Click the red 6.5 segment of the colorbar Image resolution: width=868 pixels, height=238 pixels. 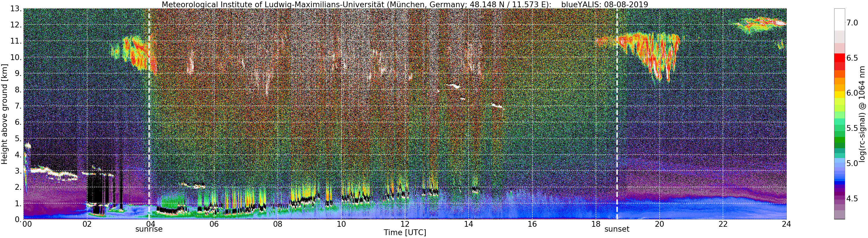[x=839, y=58]
